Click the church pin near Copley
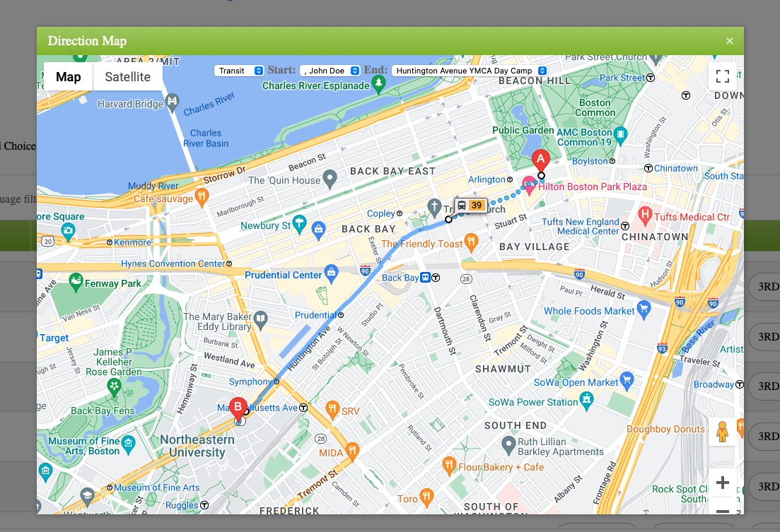780x532 pixels. point(434,207)
